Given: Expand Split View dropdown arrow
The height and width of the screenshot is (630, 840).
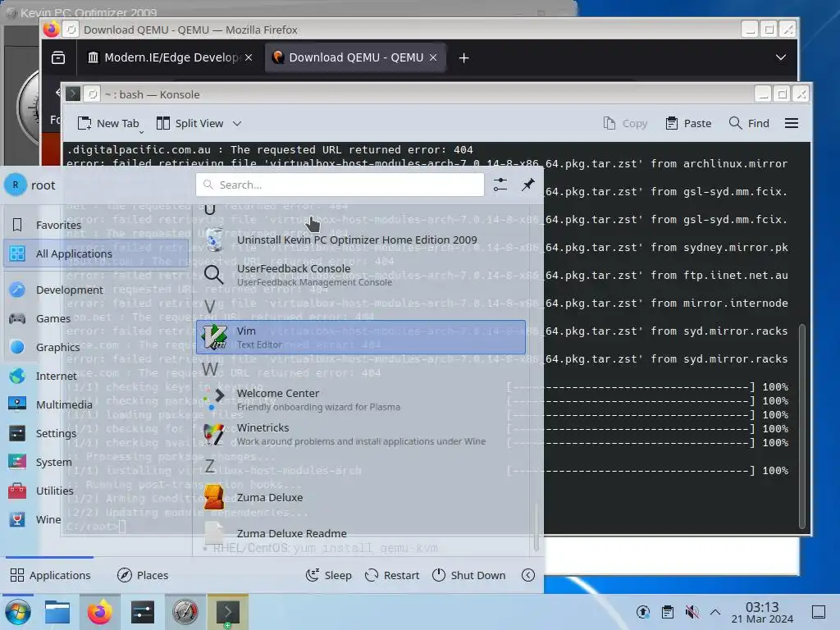Looking at the screenshot, I should (237, 123).
